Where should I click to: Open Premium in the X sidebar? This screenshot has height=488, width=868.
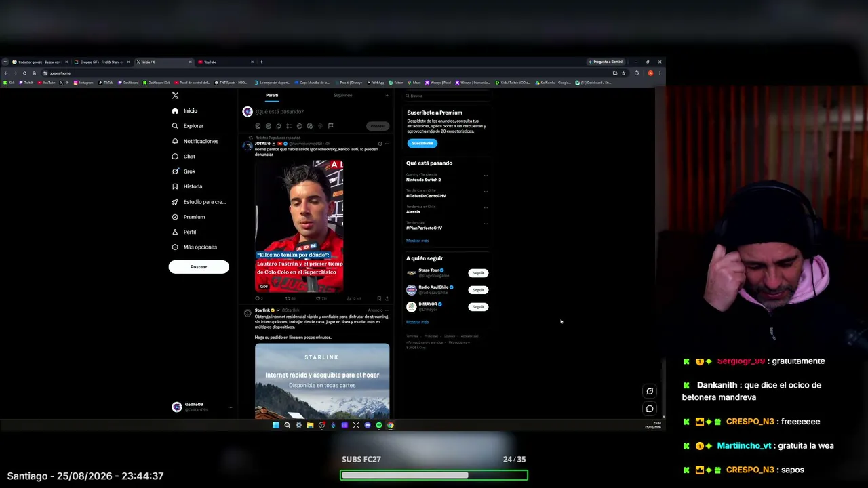(189, 217)
